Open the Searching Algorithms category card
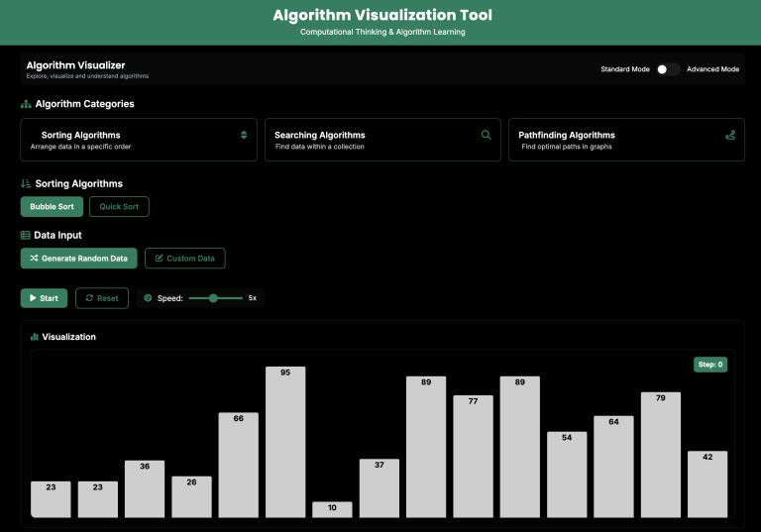Image resolution: width=761 pixels, height=532 pixels. click(x=382, y=140)
